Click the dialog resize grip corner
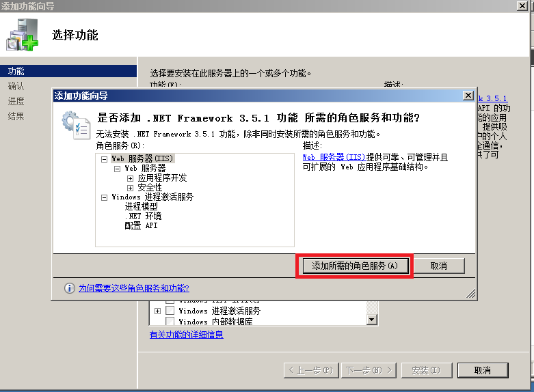The image size is (534, 392). [471, 294]
